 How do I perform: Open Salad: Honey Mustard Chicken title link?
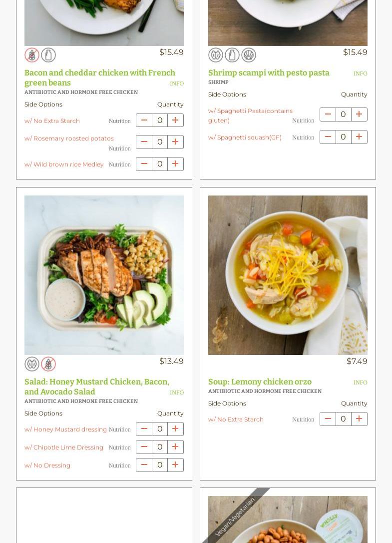click(x=97, y=386)
